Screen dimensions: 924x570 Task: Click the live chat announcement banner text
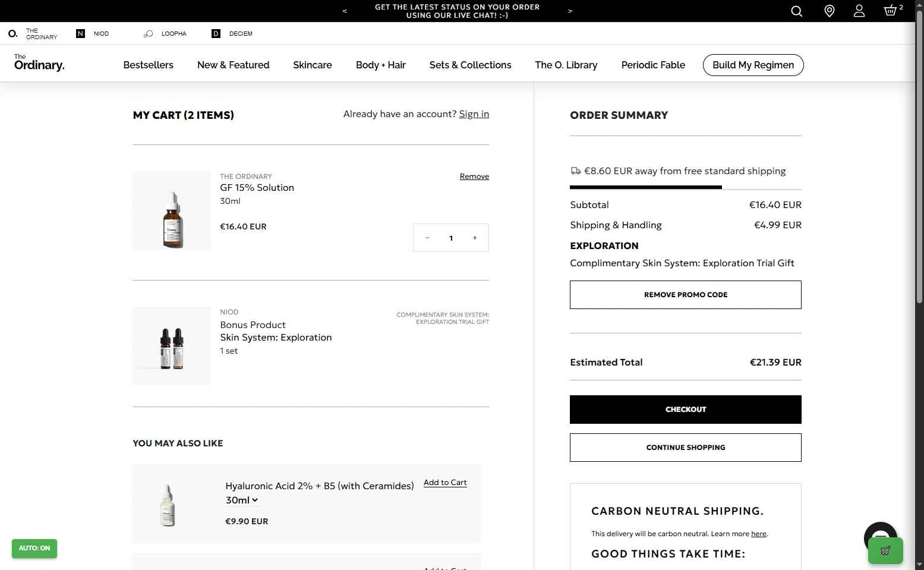(458, 11)
